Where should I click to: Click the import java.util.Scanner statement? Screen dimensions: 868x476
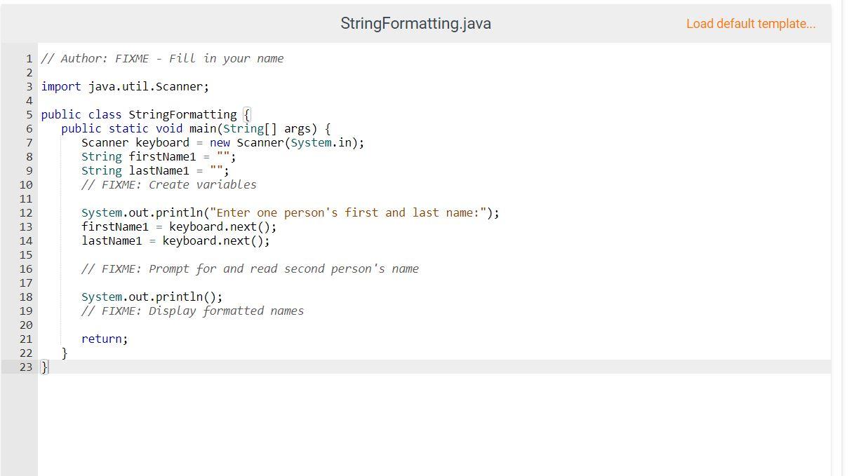click(125, 86)
